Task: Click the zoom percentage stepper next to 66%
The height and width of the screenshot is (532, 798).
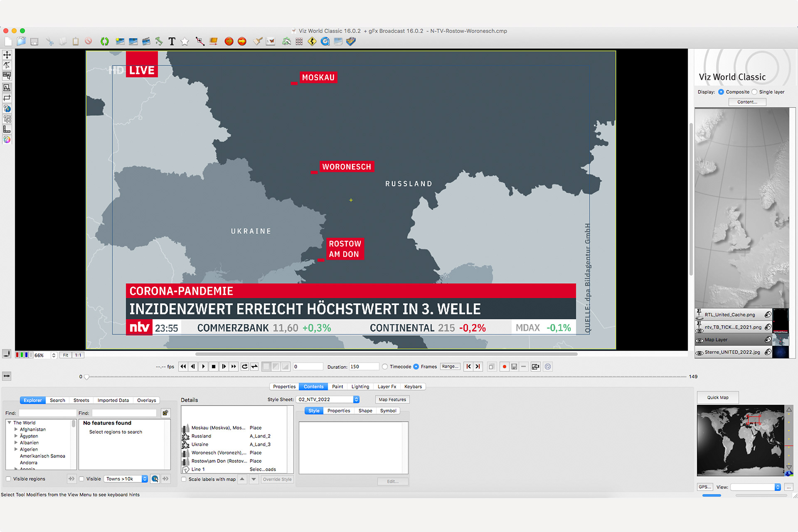Action: coord(54,355)
